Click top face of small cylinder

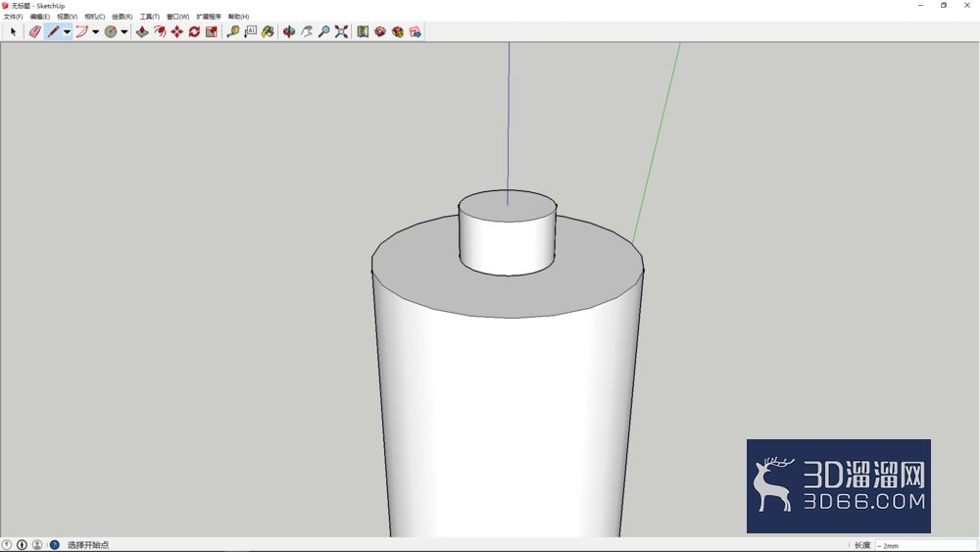[508, 206]
